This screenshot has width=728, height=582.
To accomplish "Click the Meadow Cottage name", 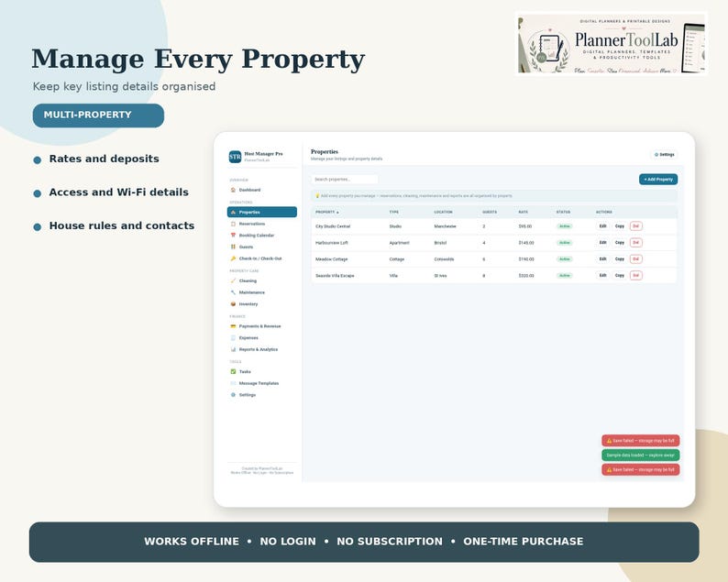I will point(332,259).
